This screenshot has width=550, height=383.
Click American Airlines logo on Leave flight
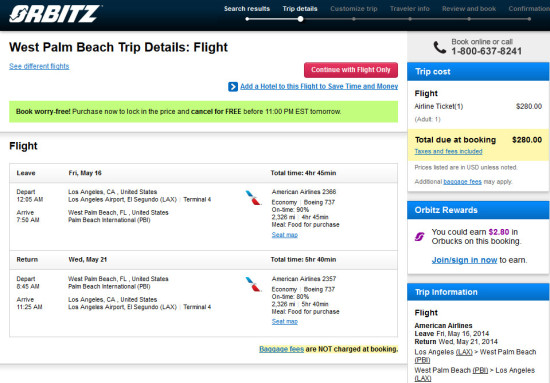click(253, 197)
